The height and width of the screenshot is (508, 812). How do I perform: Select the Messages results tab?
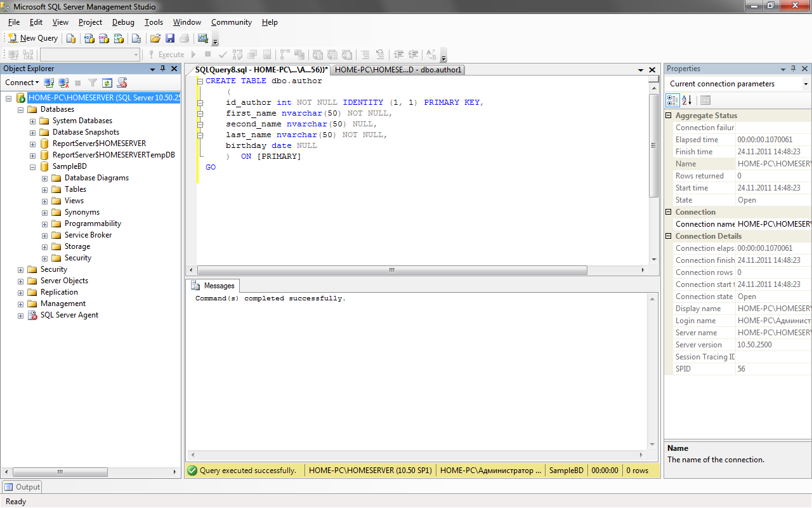click(x=214, y=286)
